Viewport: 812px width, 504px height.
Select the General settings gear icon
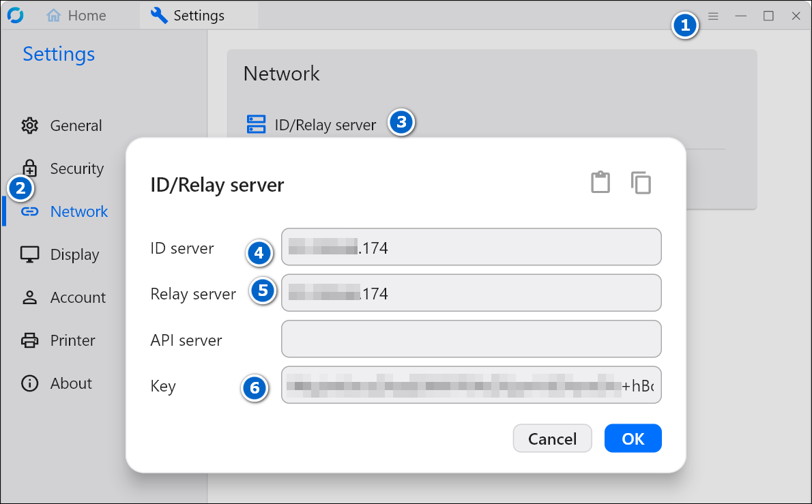coord(29,125)
